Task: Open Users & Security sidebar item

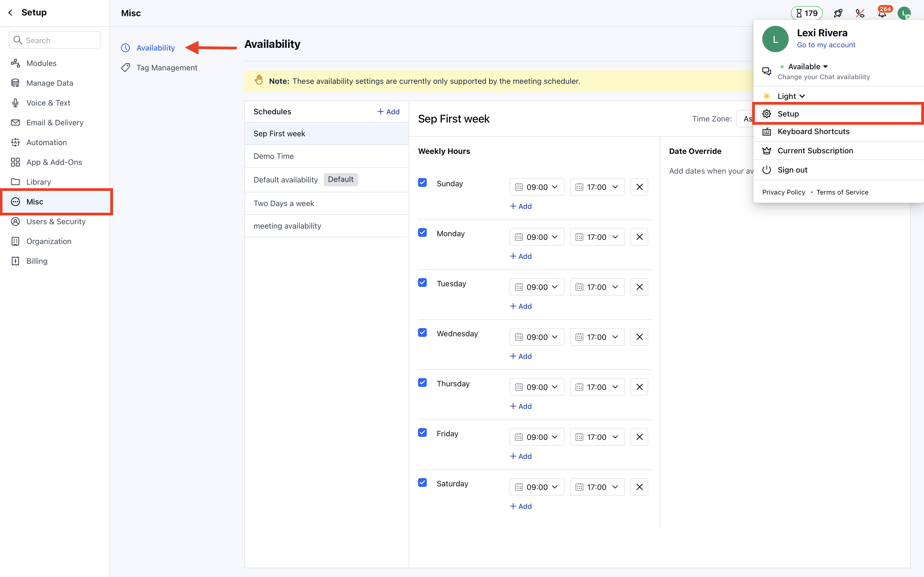Action: [56, 221]
